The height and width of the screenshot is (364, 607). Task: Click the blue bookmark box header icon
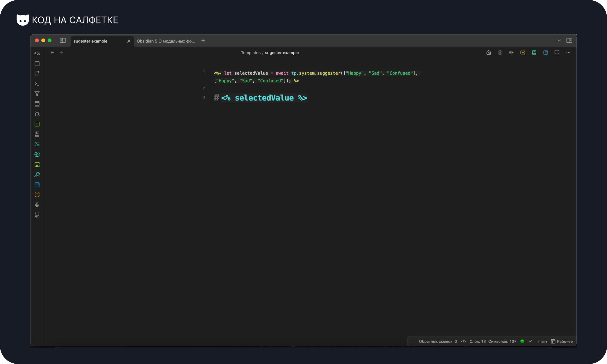(546, 53)
